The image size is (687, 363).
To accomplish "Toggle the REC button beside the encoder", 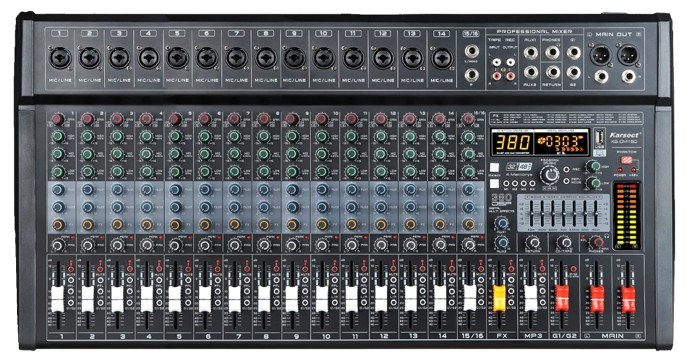I will point(567,169).
